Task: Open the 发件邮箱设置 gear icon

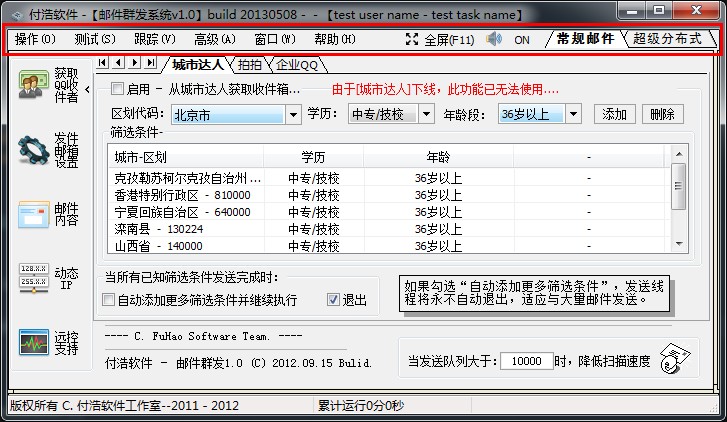Action: [34, 150]
